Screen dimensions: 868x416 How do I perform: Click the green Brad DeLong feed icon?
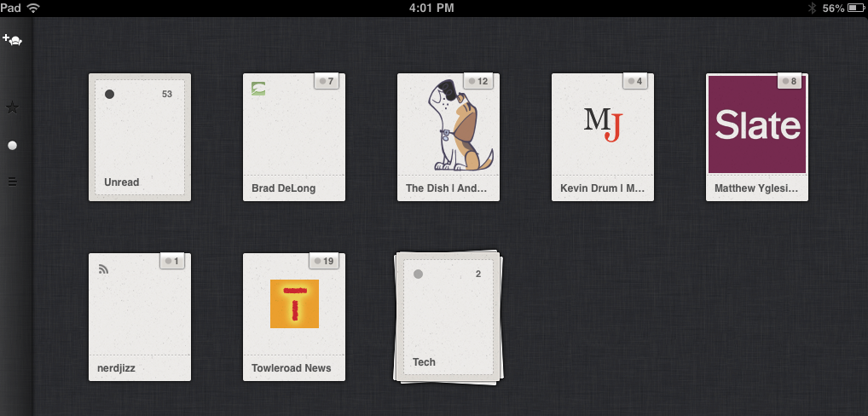(258, 89)
